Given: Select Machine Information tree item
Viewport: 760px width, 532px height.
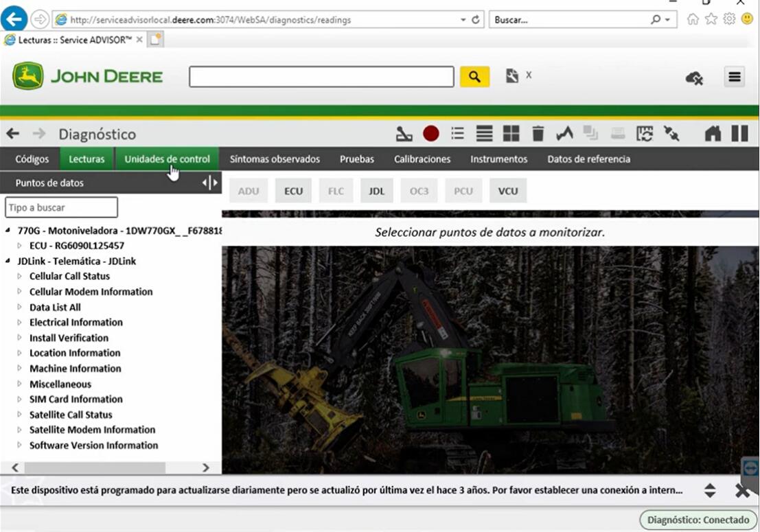Looking at the screenshot, I should [75, 369].
